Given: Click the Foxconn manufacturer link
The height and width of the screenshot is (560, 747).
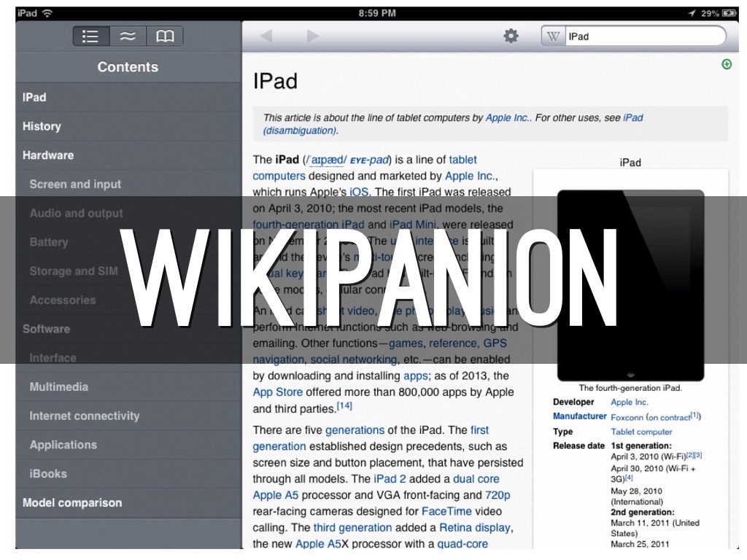Looking at the screenshot, I should pos(627,416).
